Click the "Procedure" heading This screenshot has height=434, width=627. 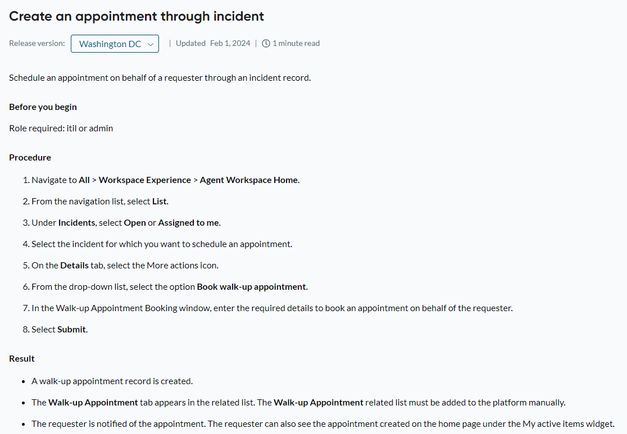(x=30, y=157)
